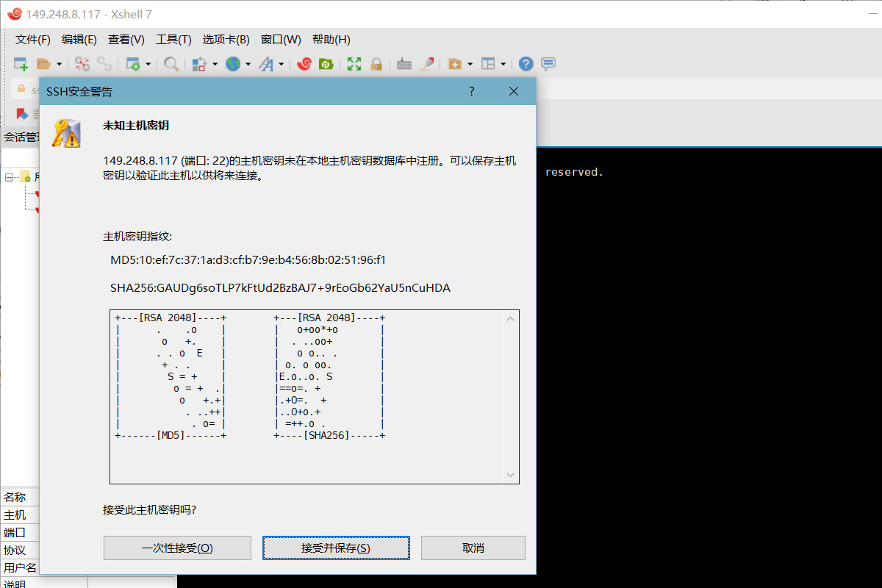Image resolution: width=882 pixels, height=588 pixels.
Task: Click the 一次性接受(O) button
Action: [177, 548]
